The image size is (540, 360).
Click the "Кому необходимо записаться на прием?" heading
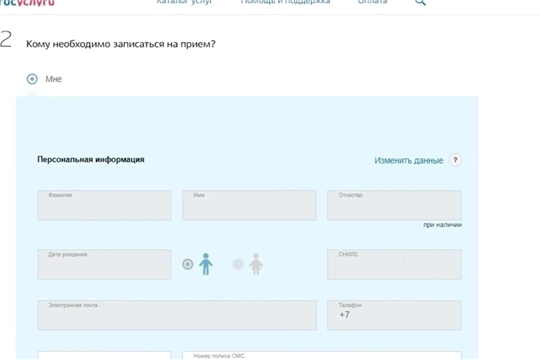(121, 44)
